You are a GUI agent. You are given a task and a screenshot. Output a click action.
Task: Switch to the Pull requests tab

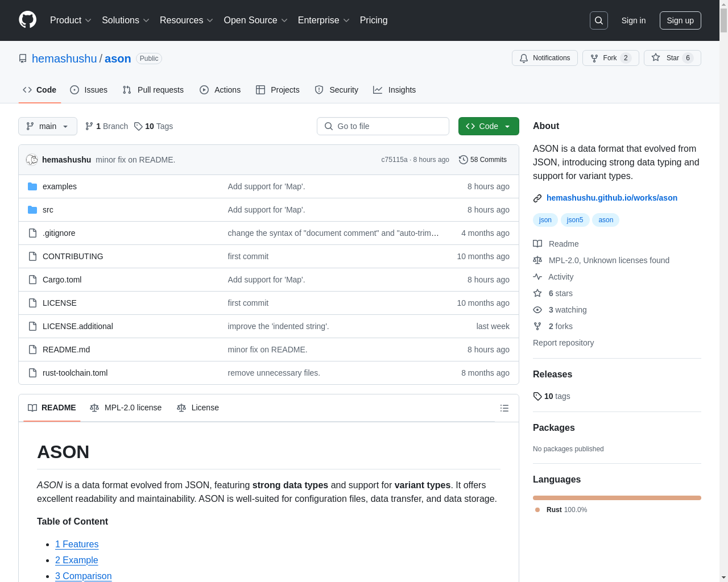coord(153,90)
